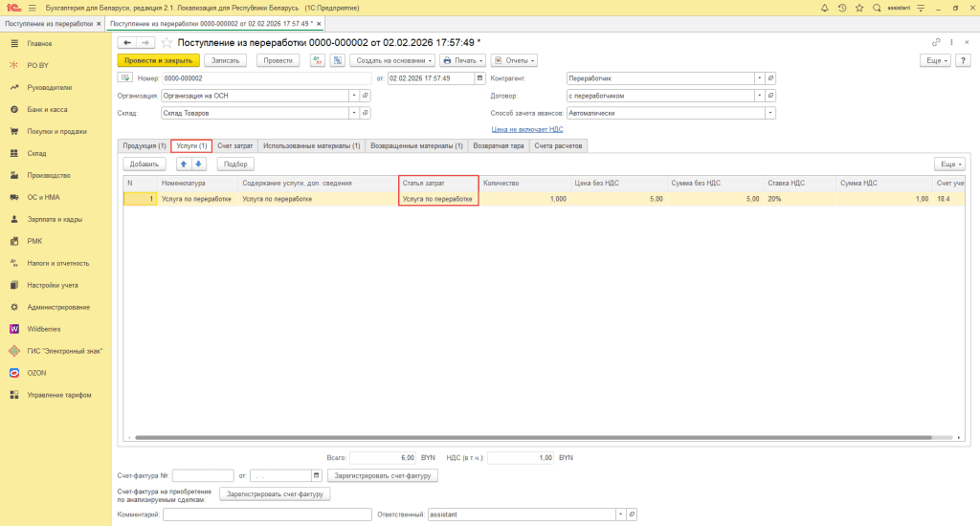The image size is (980, 526).
Task: Open history clock icon in title bar
Action: (x=841, y=8)
